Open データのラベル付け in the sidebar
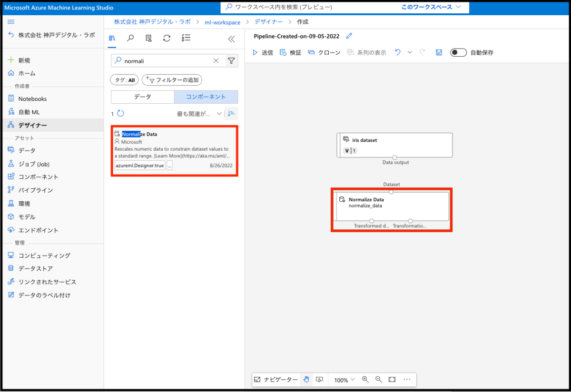 click(x=39, y=295)
